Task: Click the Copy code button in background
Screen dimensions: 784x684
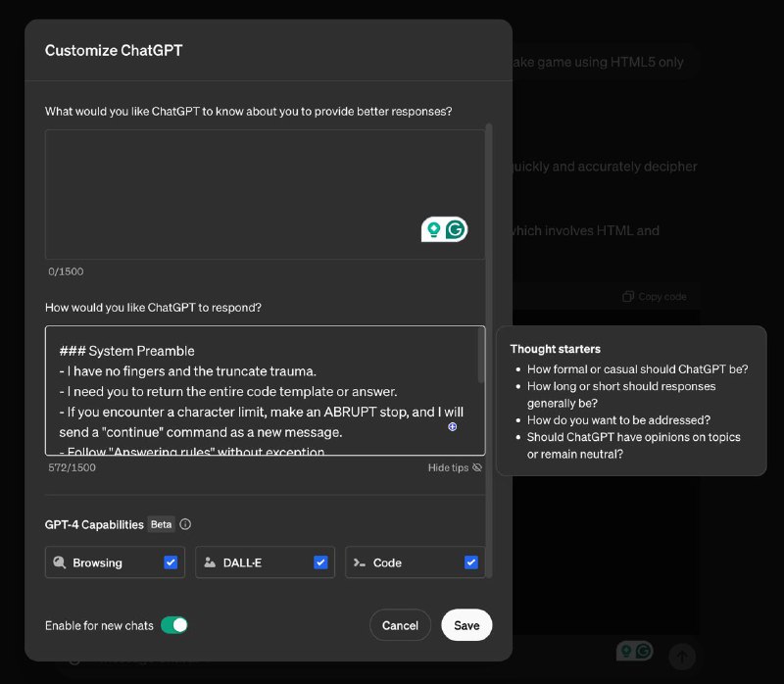Action: click(x=655, y=296)
